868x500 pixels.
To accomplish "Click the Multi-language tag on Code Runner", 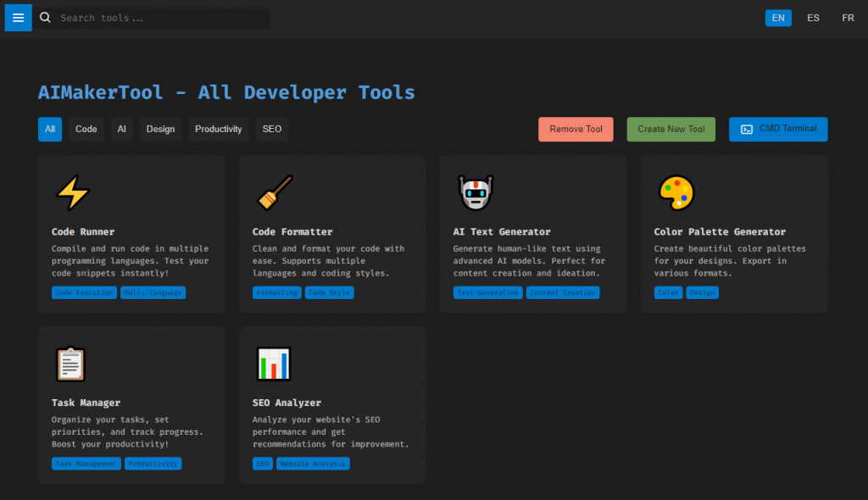I will coord(153,292).
